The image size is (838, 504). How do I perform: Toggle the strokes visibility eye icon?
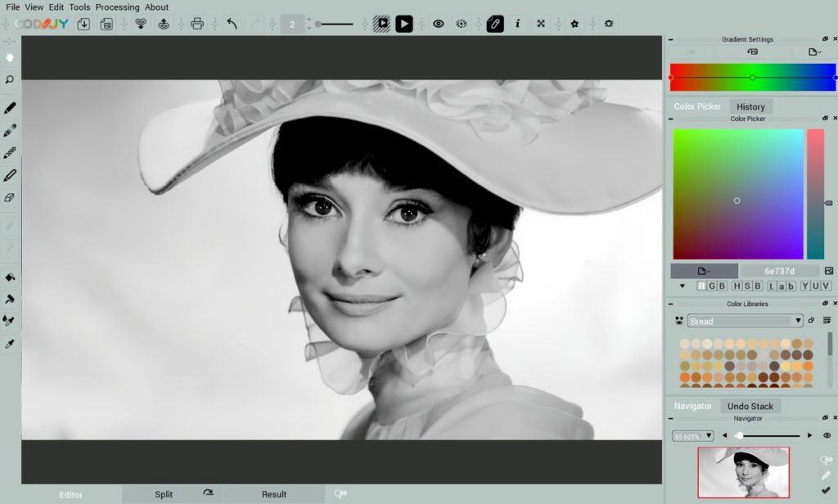point(438,23)
